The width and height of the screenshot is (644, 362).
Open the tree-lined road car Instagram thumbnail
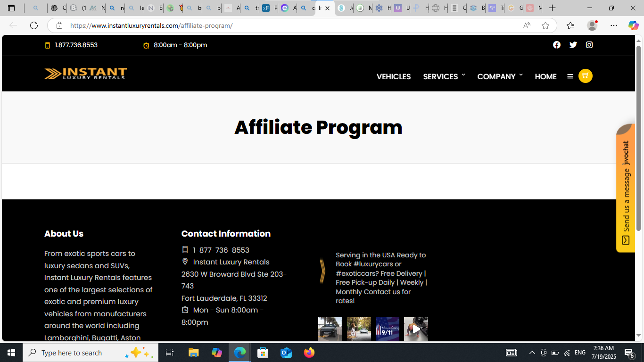point(359,329)
